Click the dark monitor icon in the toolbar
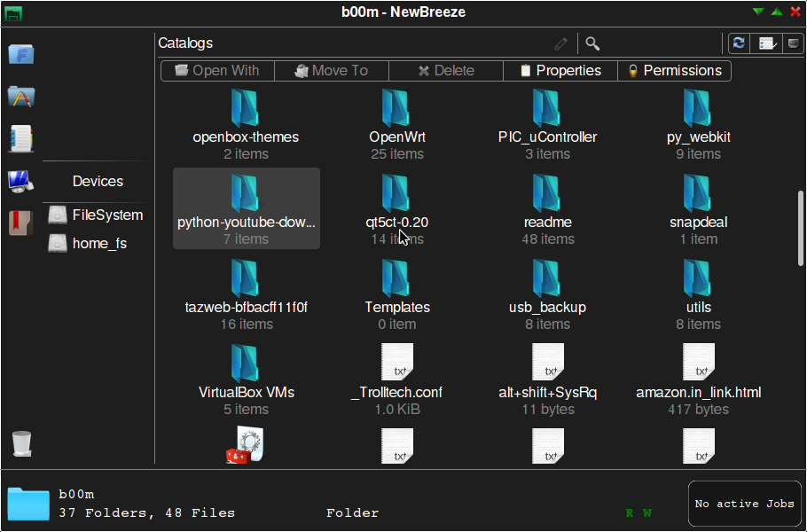The height and width of the screenshot is (532, 807). (793, 43)
